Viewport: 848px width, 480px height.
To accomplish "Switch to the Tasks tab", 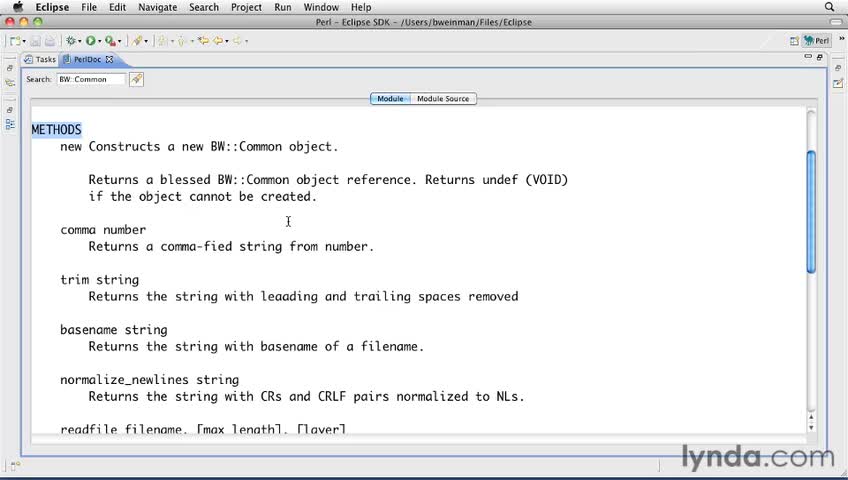I will (40, 59).
